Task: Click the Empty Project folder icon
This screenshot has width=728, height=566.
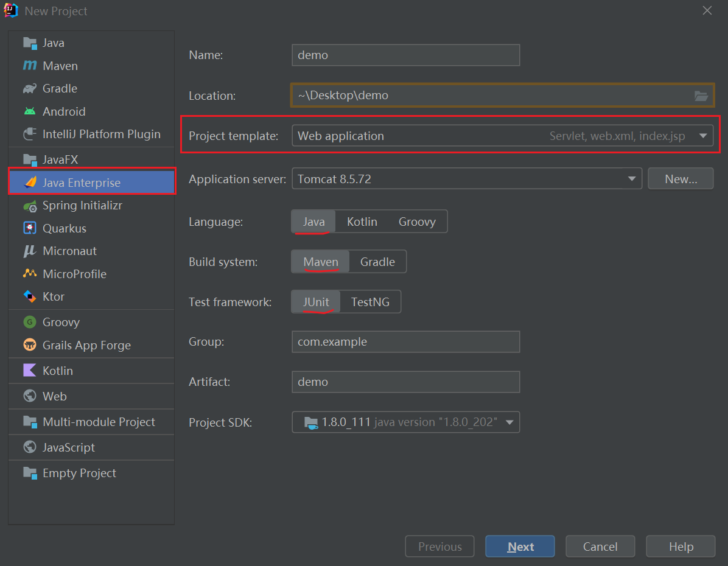Action: click(x=30, y=473)
